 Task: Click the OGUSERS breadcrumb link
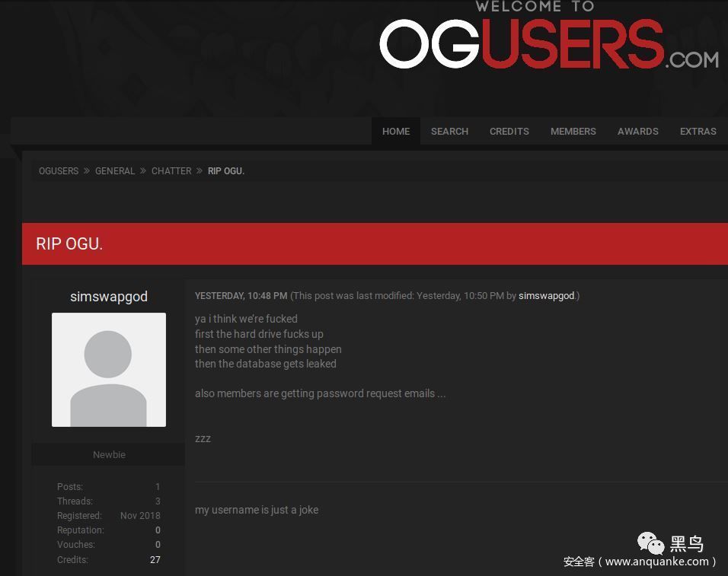59,170
